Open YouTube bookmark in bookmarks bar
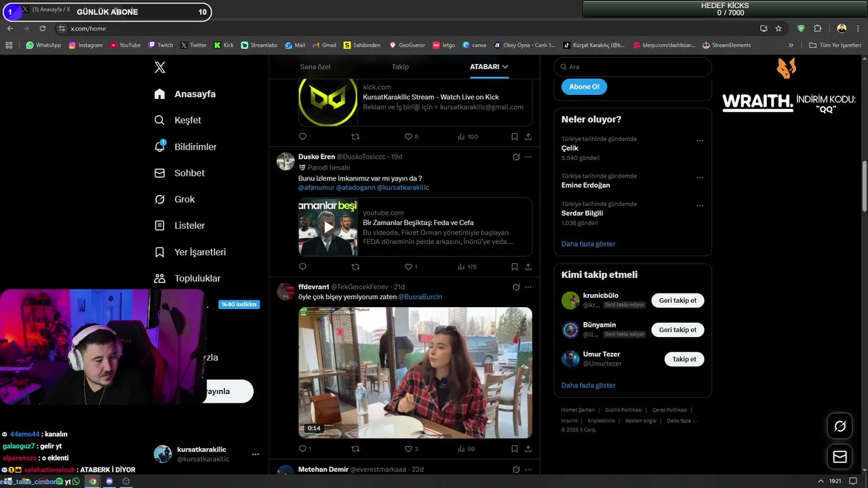This screenshot has width=868, height=488. tap(125, 45)
